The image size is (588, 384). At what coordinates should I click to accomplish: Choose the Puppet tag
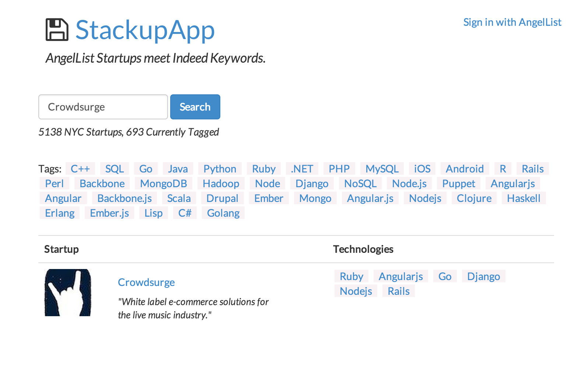click(x=459, y=184)
